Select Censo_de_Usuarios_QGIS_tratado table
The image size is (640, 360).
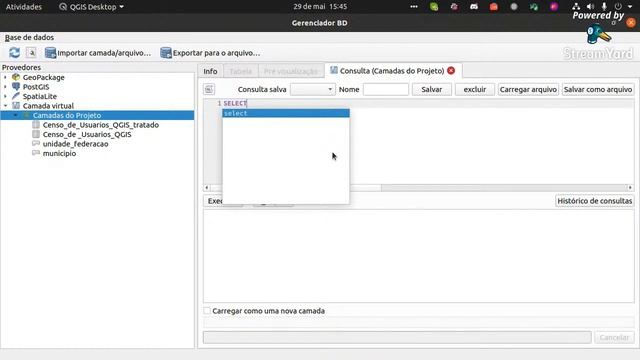click(x=101, y=125)
